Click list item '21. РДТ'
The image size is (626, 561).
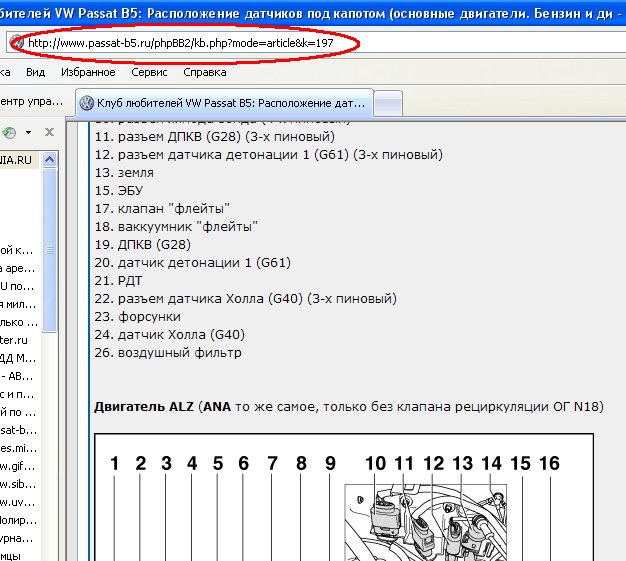[x=118, y=280]
